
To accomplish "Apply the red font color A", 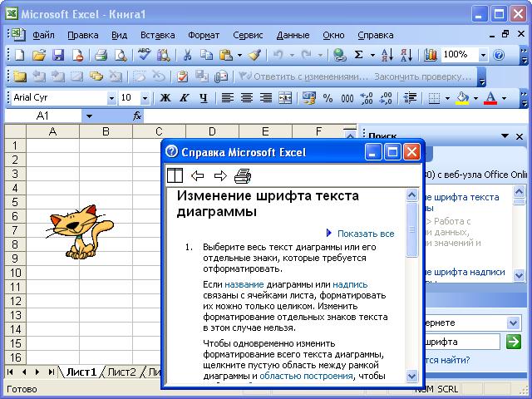I will tap(490, 98).
